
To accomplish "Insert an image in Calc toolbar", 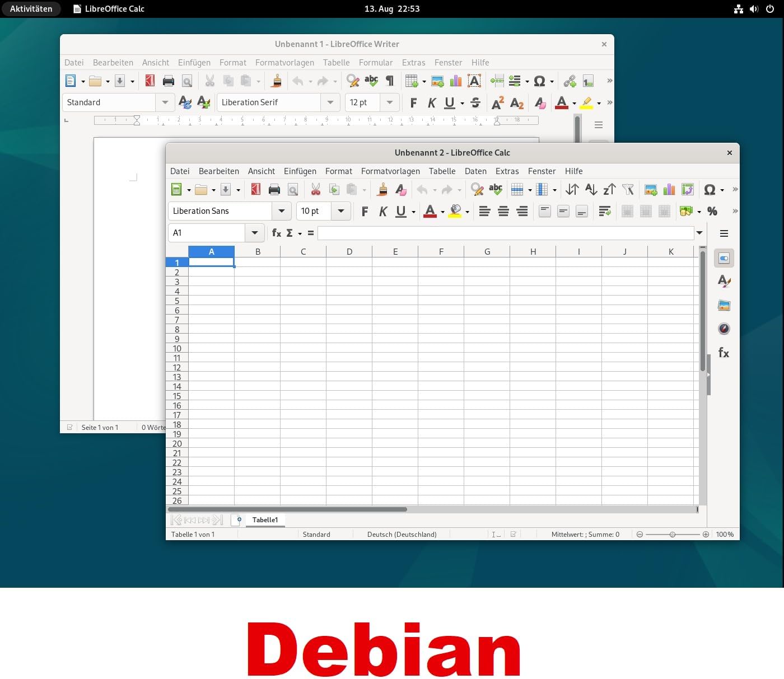I will tap(651, 189).
